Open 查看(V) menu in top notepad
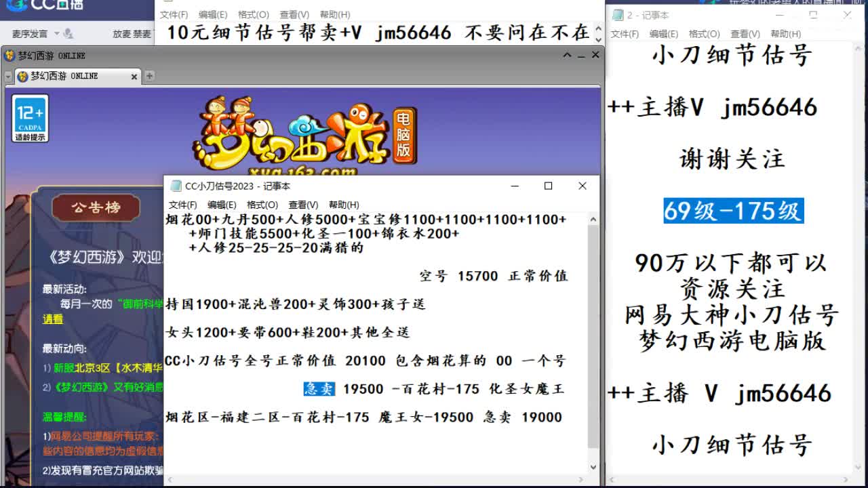 coord(294,14)
